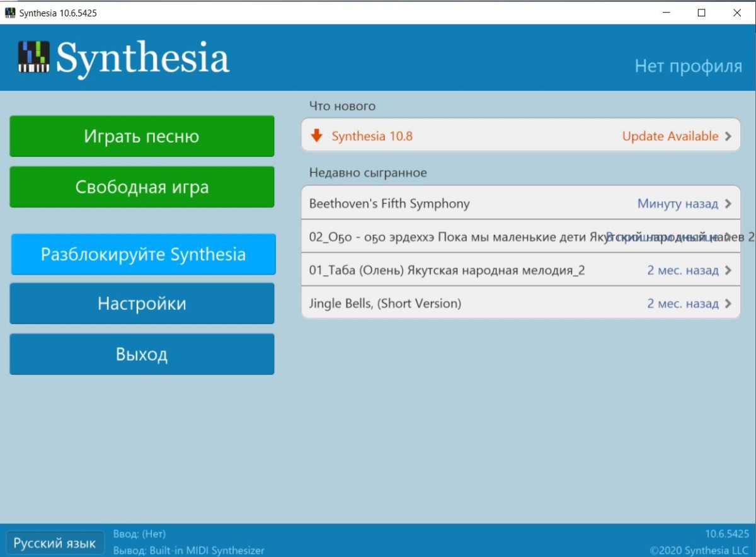Select 01_Таба (Олень) Якутская народная мелодия_2
The height and width of the screenshot is (557, 756).
521,270
